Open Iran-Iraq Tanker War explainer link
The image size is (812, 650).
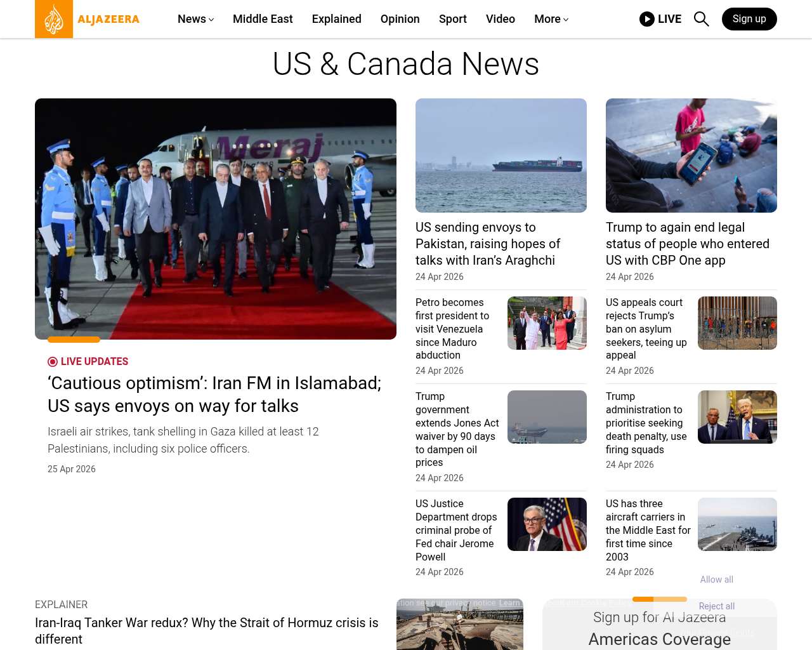[207, 631]
